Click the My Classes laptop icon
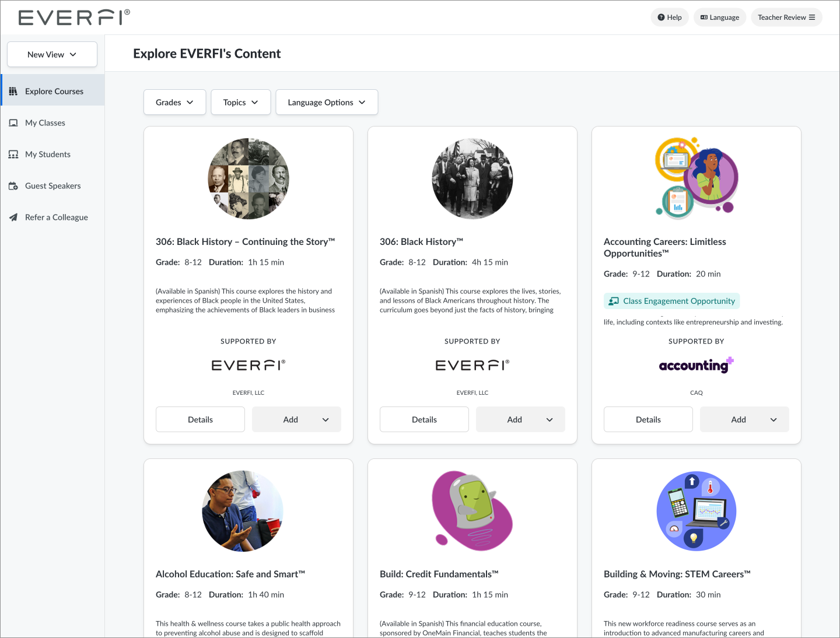The width and height of the screenshot is (840, 638). (13, 122)
